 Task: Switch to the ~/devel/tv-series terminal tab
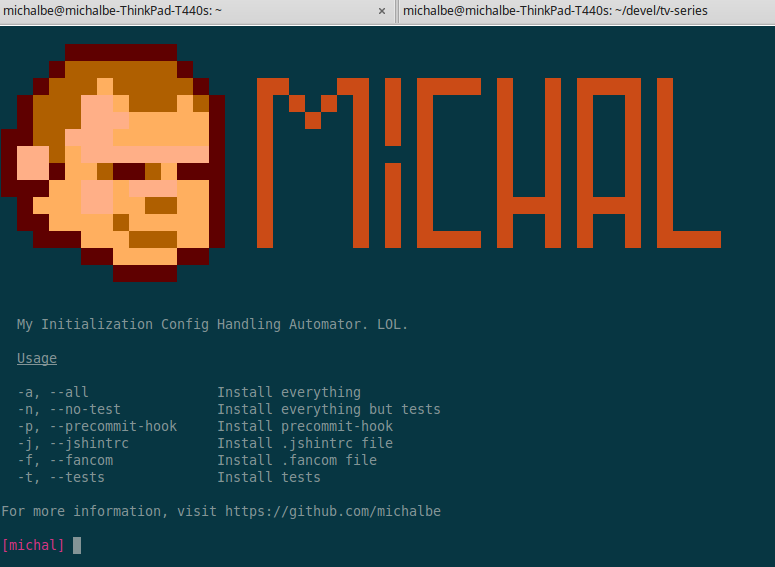pyautogui.click(x=586, y=11)
